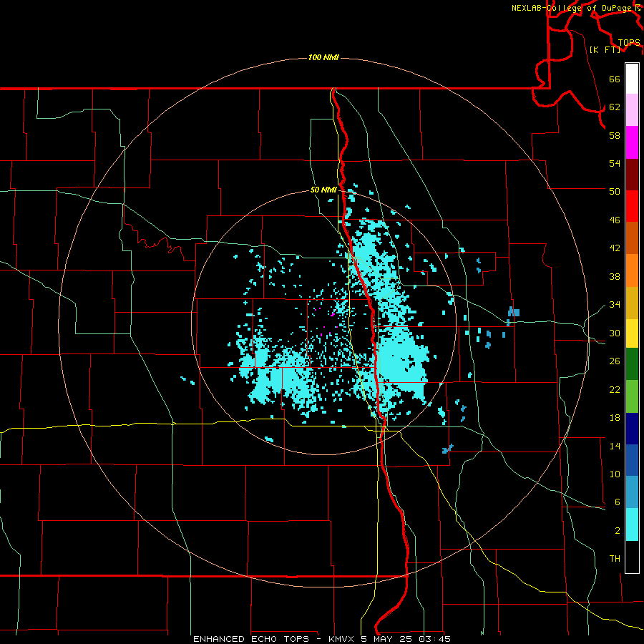Click the '58' legend value
Image resolution: width=644 pixels, height=644 pixels.
pyautogui.click(x=615, y=135)
